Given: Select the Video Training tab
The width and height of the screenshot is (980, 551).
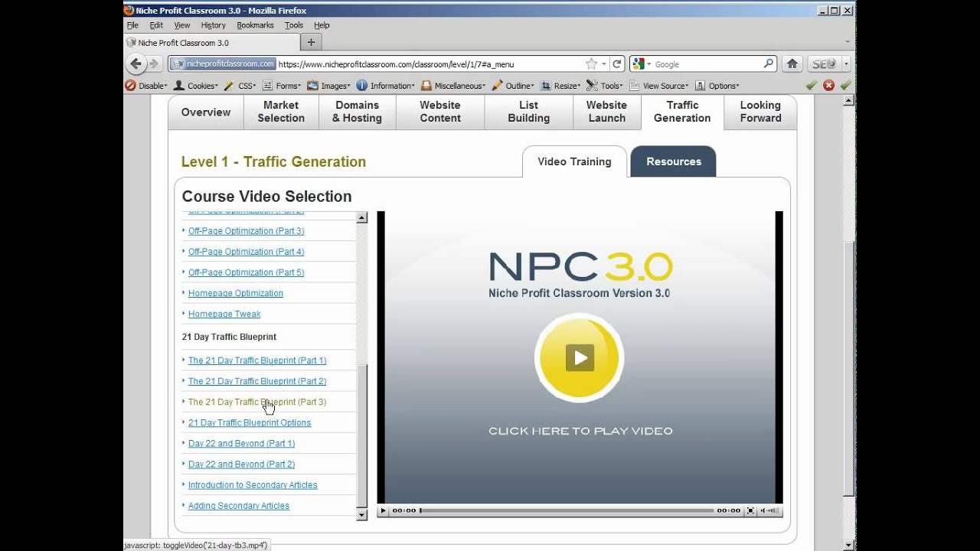Looking at the screenshot, I should [x=574, y=161].
